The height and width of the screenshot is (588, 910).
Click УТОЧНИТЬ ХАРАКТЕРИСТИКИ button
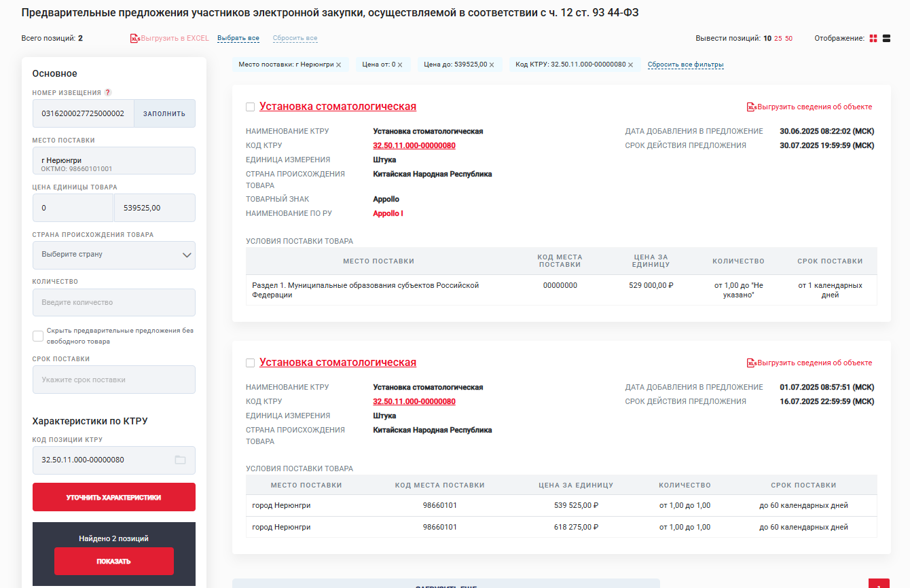[x=114, y=497]
